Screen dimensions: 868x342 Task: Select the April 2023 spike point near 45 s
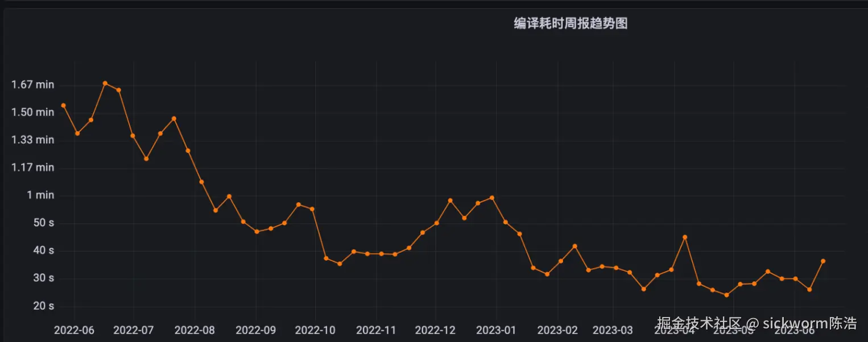685,237
